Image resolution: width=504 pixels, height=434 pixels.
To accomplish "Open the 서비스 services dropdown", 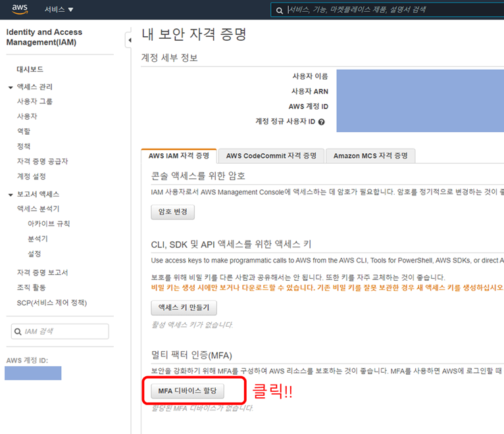I will tap(59, 10).
